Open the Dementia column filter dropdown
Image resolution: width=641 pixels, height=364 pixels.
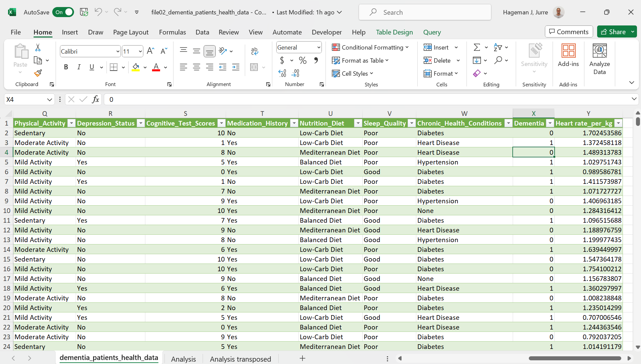(x=550, y=123)
